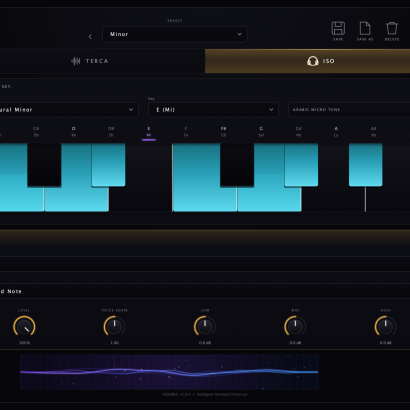Screen dimensions: 410x410
Task: Switch to the ISO tab
Action: [307, 61]
